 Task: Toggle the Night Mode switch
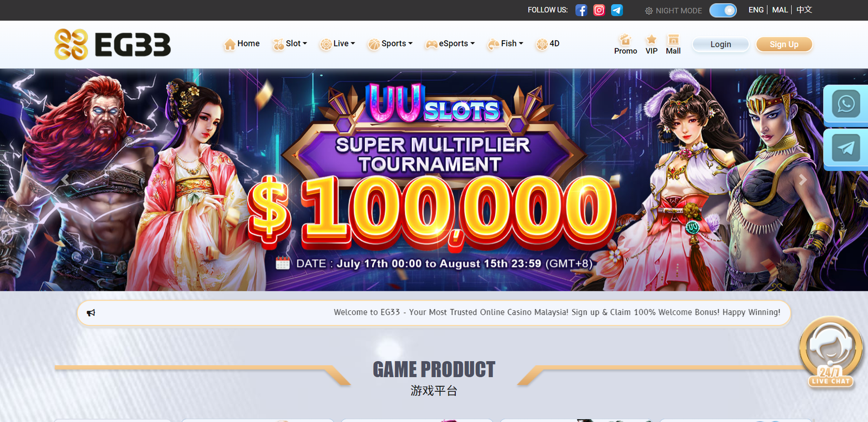click(723, 10)
